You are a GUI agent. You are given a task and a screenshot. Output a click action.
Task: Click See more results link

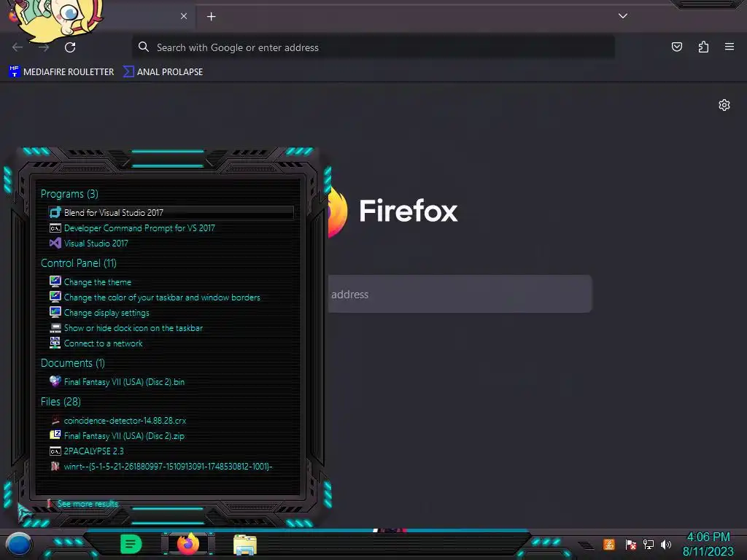88,504
